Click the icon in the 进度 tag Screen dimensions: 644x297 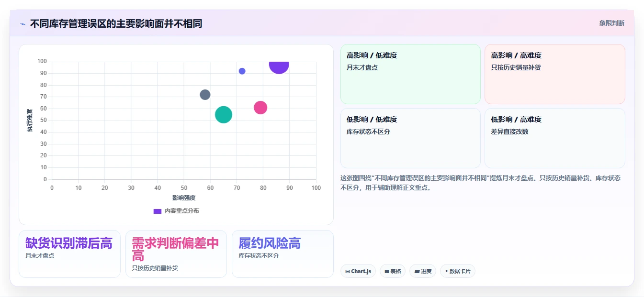point(417,271)
